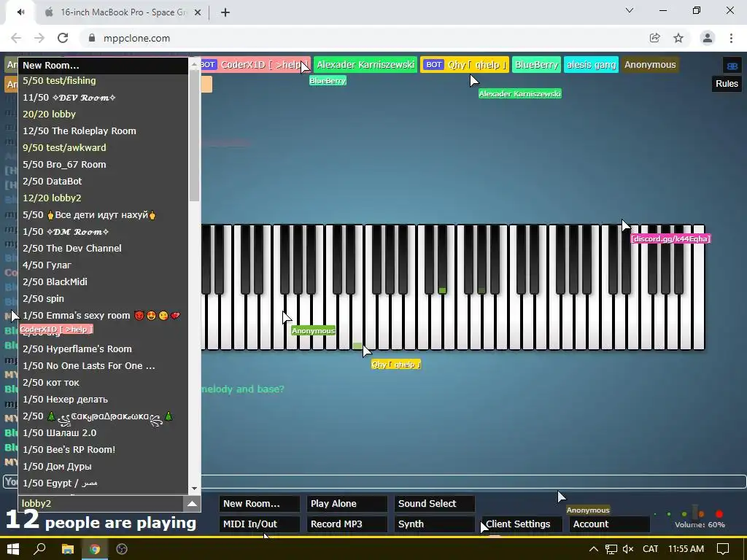747x560 pixels.
Task: Join the 2/50 BlackMidi room
Action: pyautogui.click(x=103, y=282)
